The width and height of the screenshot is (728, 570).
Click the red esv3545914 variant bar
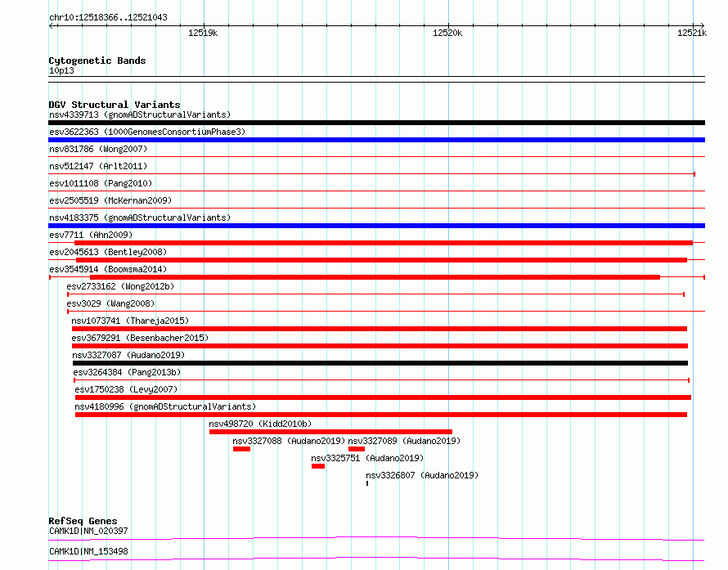[x=375, y=277]
